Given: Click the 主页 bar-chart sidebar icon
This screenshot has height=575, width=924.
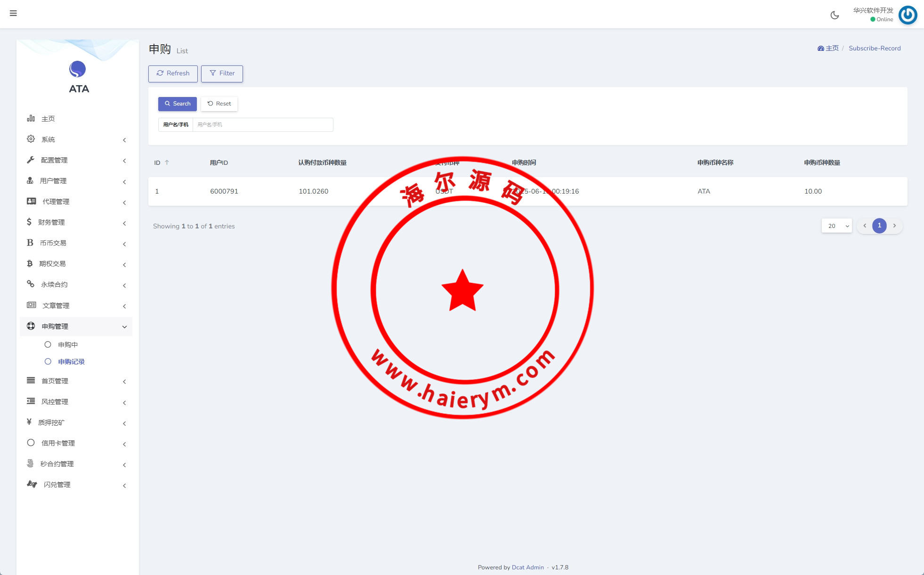Looking at the screenshot, I should point(31,118).
